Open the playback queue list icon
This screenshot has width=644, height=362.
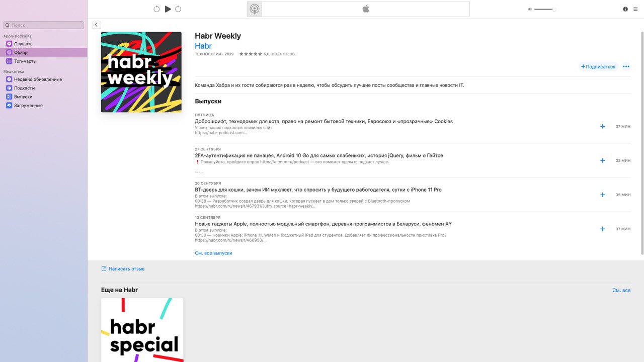pyautogui.click(x=635, y=9)
